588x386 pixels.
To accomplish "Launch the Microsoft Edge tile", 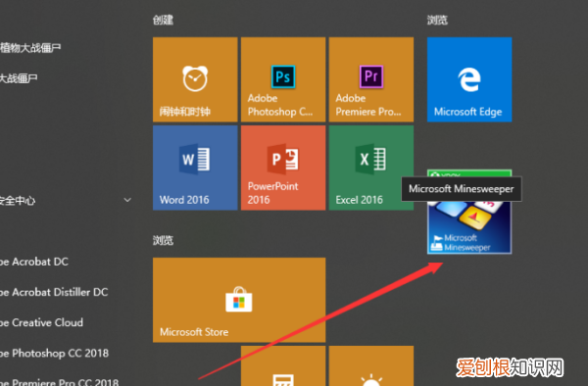I will pos(469,79).
